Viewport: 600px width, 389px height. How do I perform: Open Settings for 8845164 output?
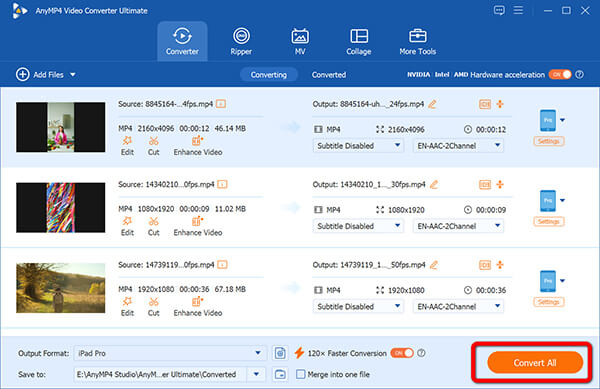coord(549,141)
